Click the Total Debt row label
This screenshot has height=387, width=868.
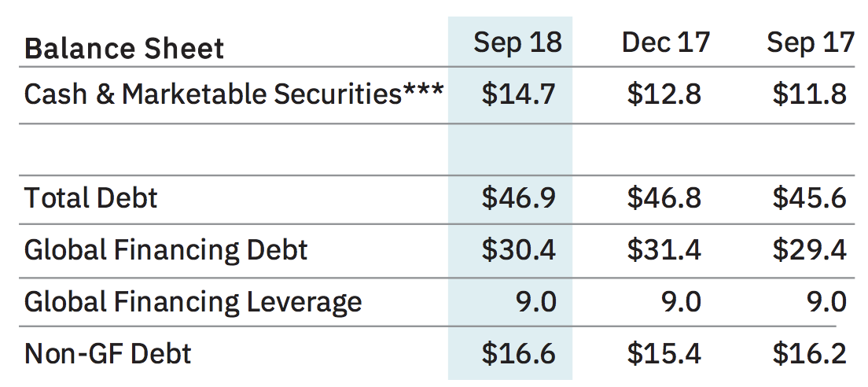[90, 197]
